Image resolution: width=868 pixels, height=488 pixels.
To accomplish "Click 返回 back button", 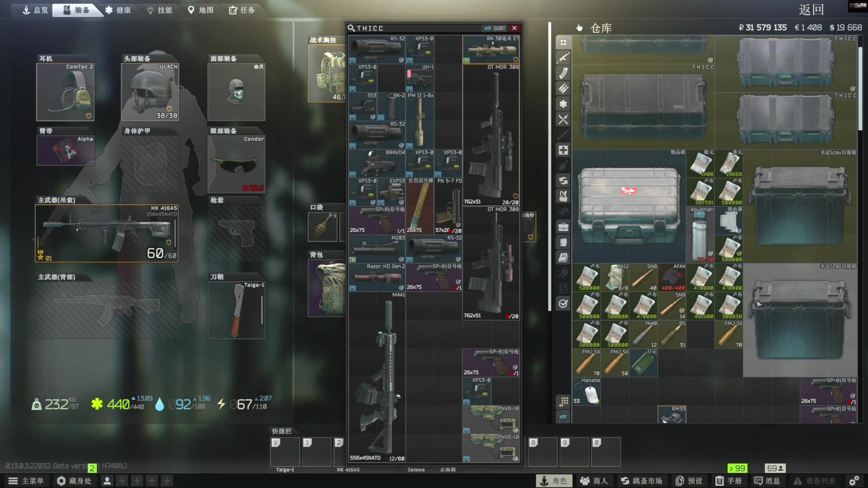I will [x=811, y=10].
